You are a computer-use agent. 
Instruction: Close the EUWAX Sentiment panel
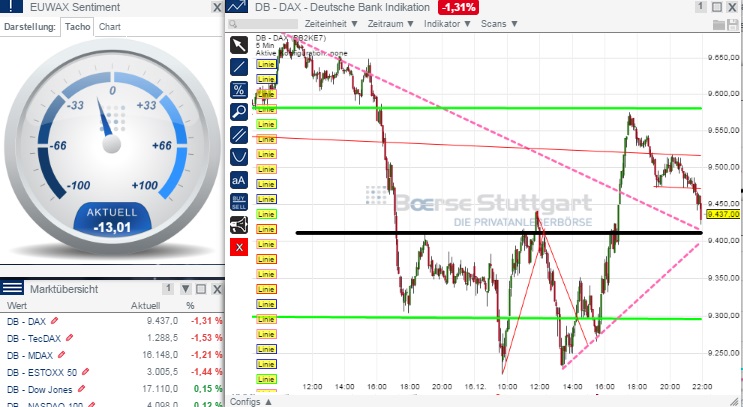pos(217,7)
